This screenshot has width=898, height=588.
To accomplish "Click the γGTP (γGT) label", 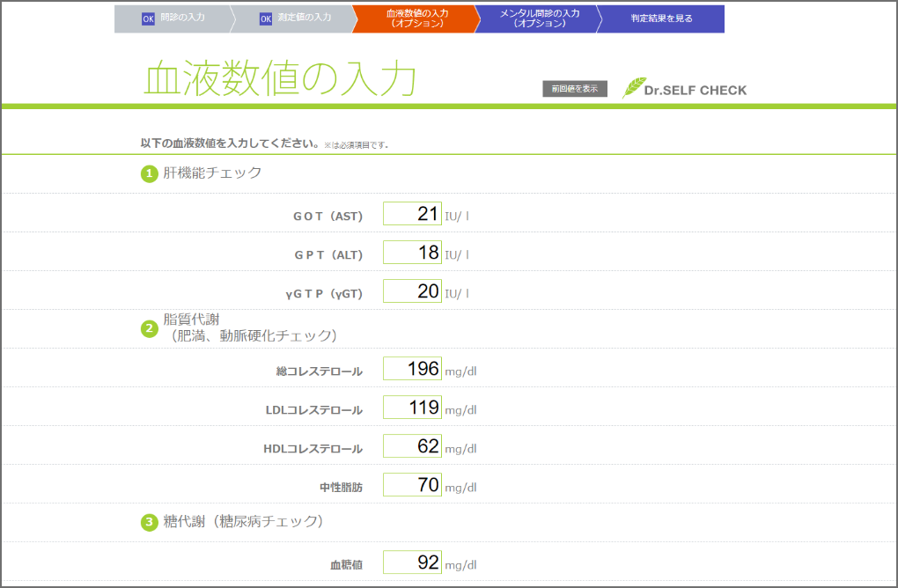I will click(x=324, y=294).
